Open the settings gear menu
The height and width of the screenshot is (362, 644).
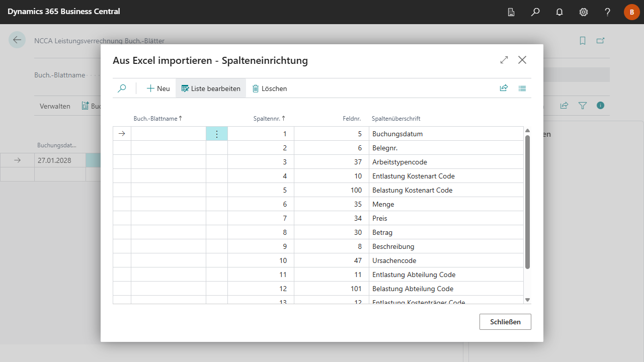tap(584, 12)
